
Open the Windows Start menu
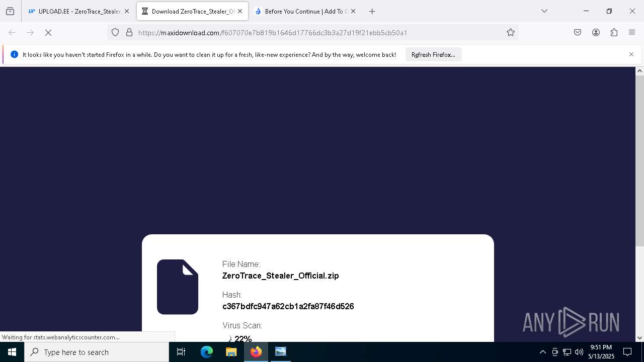12,352
